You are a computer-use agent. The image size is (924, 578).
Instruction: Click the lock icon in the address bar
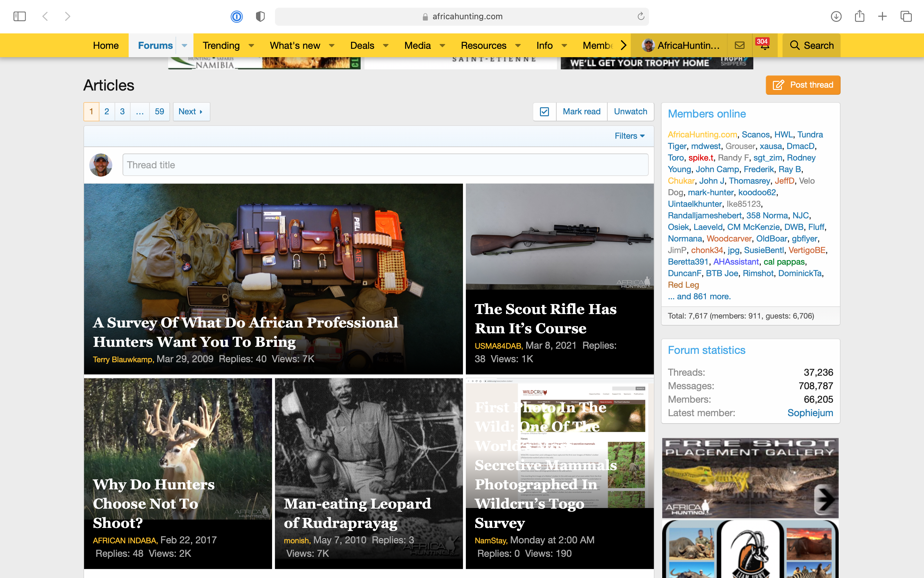[425, 17]
